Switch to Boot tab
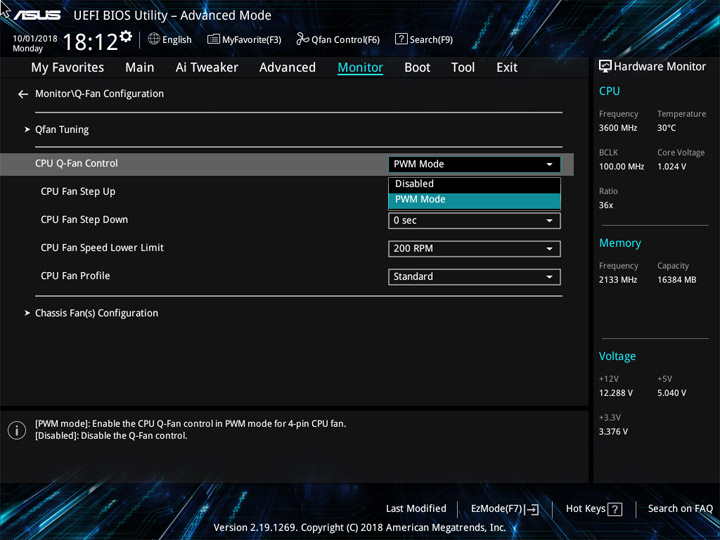This screenshot has width=720, height=540. (417, 68)
